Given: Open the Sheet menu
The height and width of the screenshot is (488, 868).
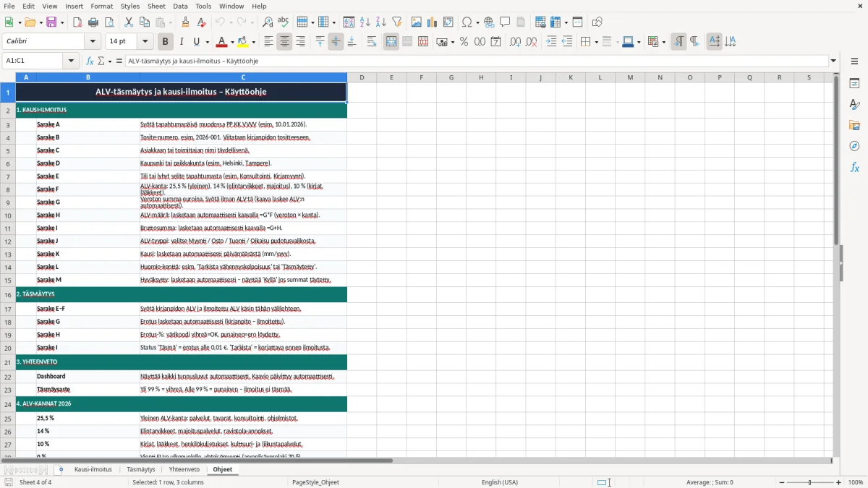Looking at the screenshot, I should click(x=156, y=6).
